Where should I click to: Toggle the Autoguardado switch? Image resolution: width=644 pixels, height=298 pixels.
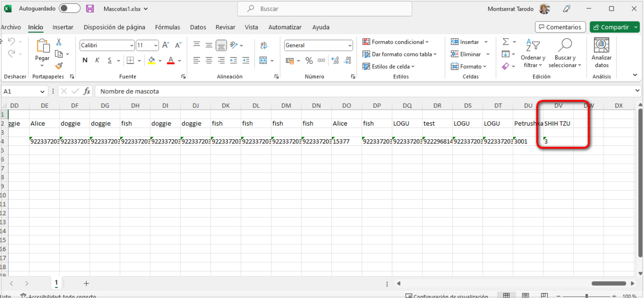[69, 8]
